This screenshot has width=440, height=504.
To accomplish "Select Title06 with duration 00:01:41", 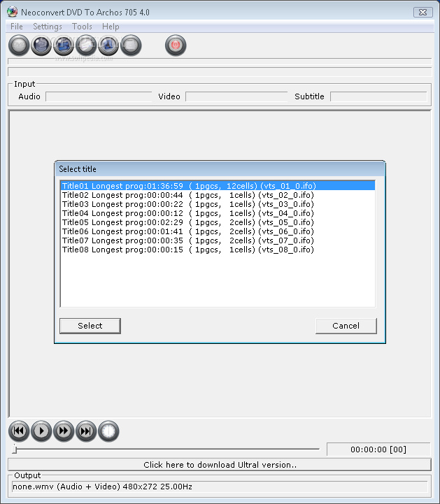I will pos(218,231).
